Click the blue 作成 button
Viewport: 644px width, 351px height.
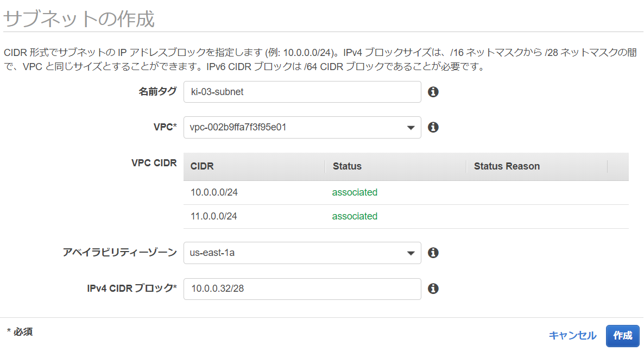pyautogui.click(x=623, y=336)
